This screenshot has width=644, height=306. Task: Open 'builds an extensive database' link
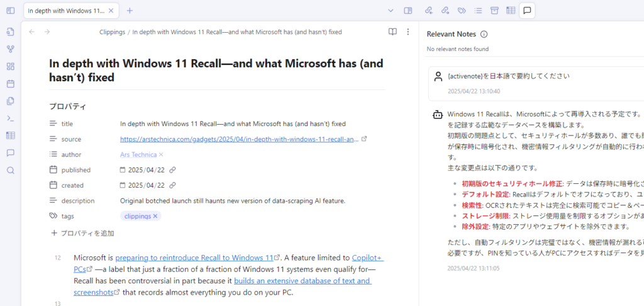(x=303, y=281)
